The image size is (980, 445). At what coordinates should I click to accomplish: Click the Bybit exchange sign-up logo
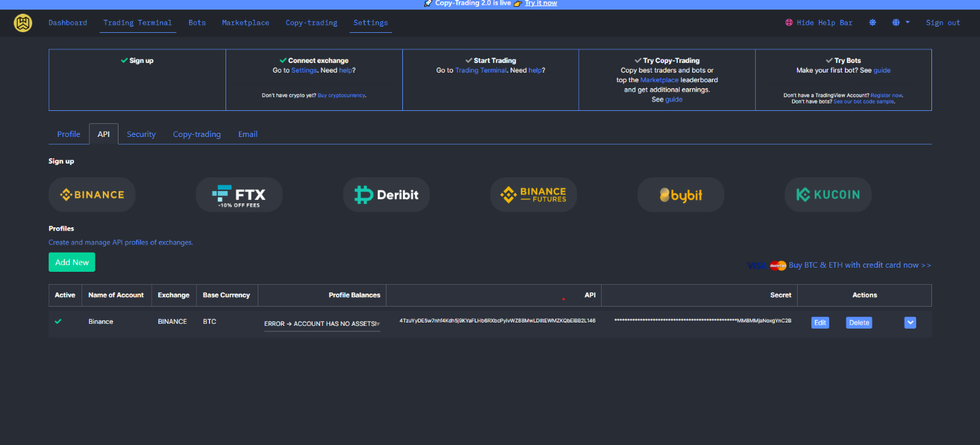(x=681, y=194)
